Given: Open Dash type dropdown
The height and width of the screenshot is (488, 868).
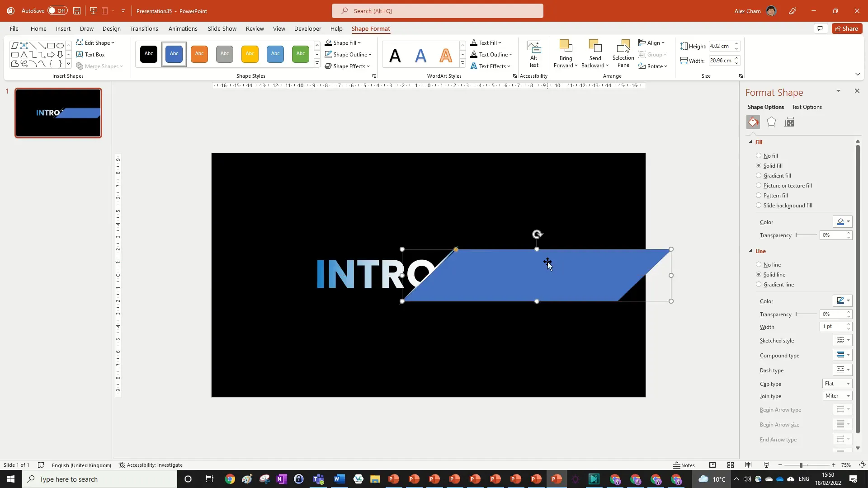Looking at the screenshot, I should [x=843, y=370].
